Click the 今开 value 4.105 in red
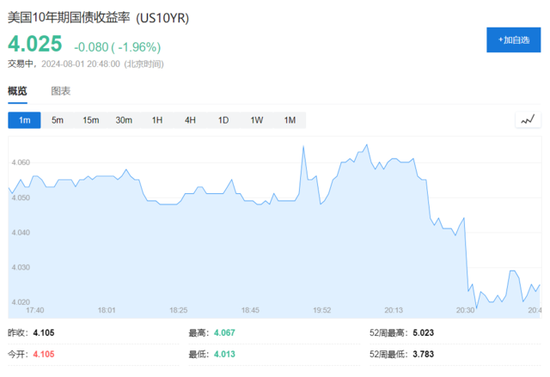Viewport: 550px width, 377px height. click(x=44, y=354)
